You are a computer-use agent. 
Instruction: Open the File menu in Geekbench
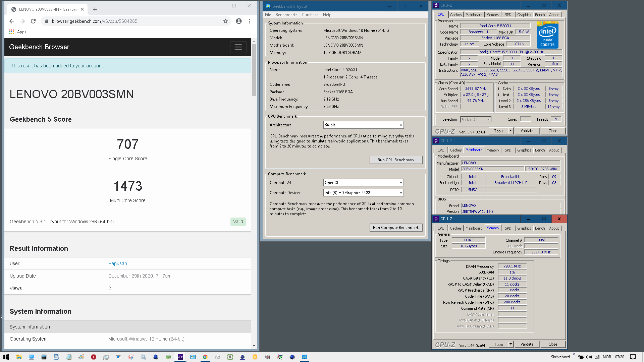(268, 15)
